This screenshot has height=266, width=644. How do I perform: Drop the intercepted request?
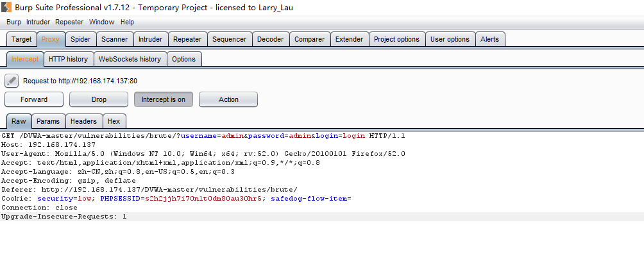pos(99,99)
